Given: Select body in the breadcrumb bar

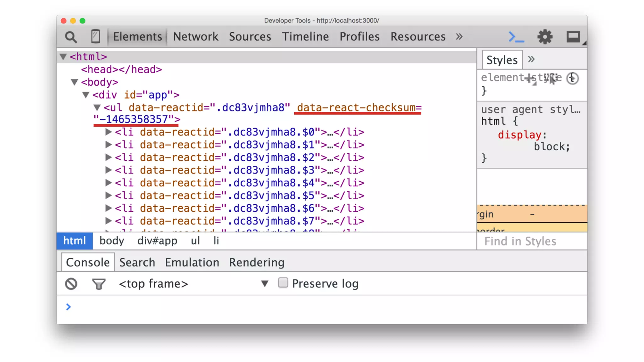Looking at the screenshot, I should 112,241.
